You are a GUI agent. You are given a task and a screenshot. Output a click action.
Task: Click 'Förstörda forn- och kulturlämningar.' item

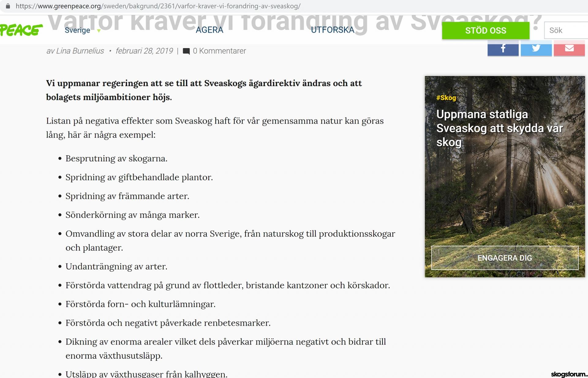[141, 304]
